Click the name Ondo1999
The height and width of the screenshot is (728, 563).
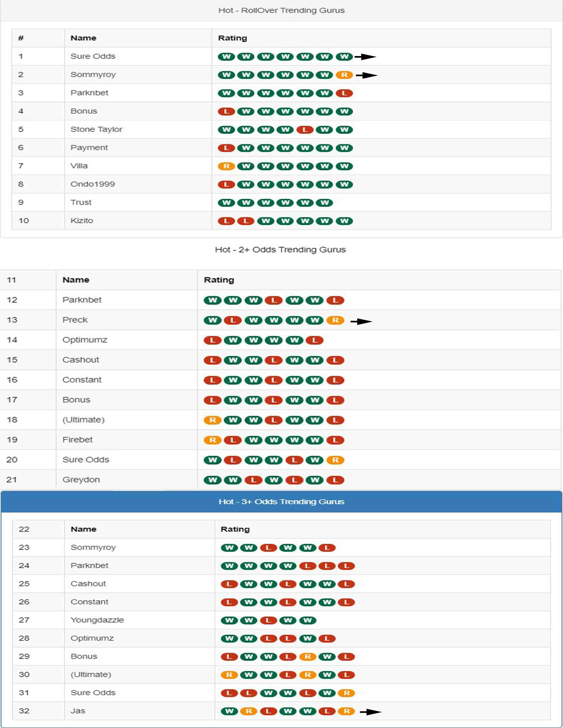(93, 184)
